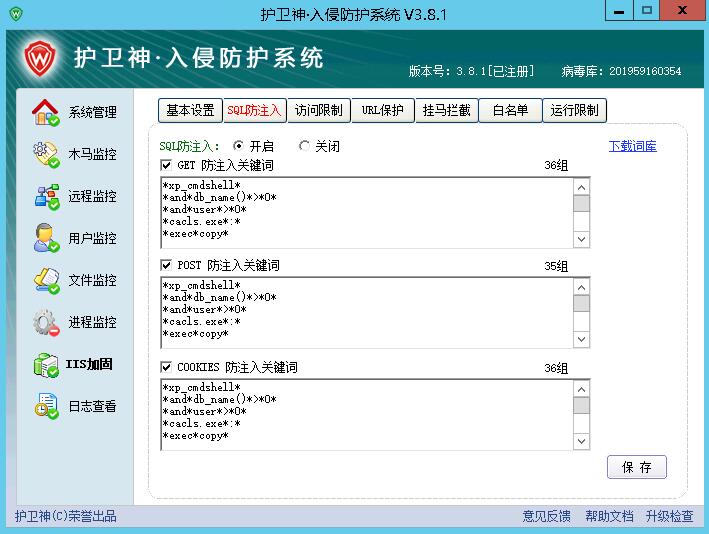This screenshot has height=534, width=709.
Task: Select 开启 radio for SQL防注入
Action: pyautogui.click(x=238, y=146)
